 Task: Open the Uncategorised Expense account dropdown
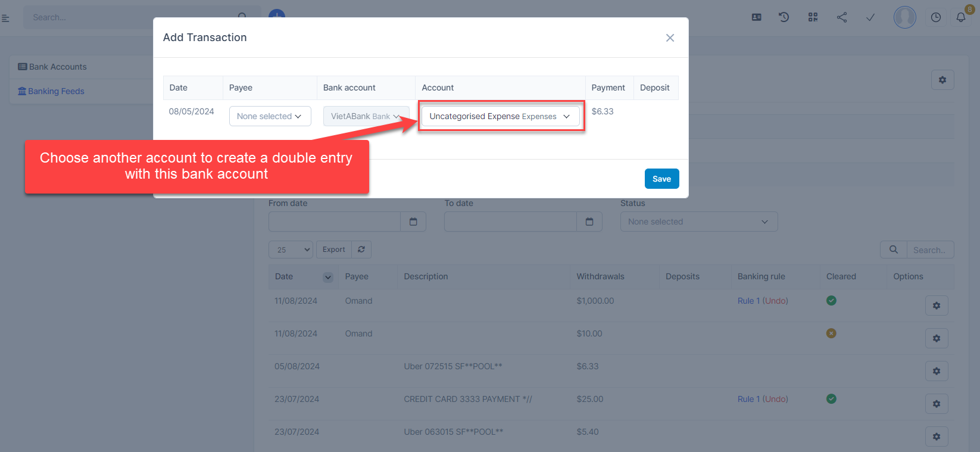(500, 116)
